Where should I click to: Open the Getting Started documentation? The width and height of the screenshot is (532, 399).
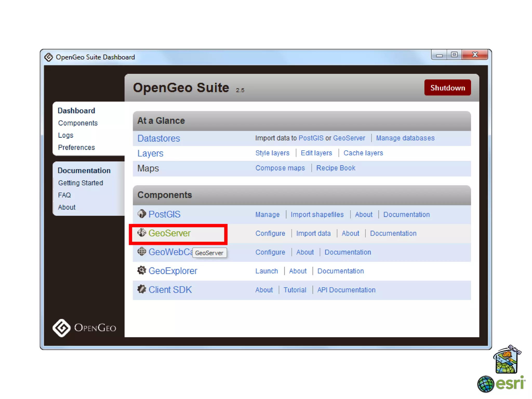click(81, 183)
